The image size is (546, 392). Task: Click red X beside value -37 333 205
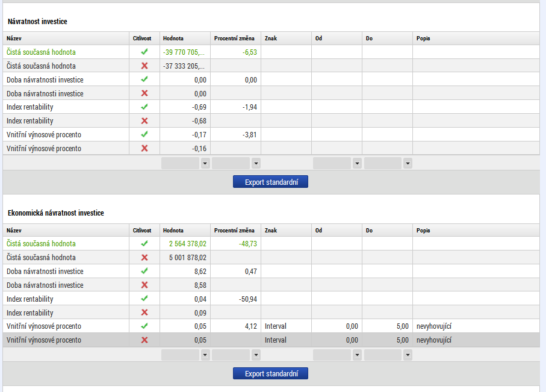pos(144,66)
